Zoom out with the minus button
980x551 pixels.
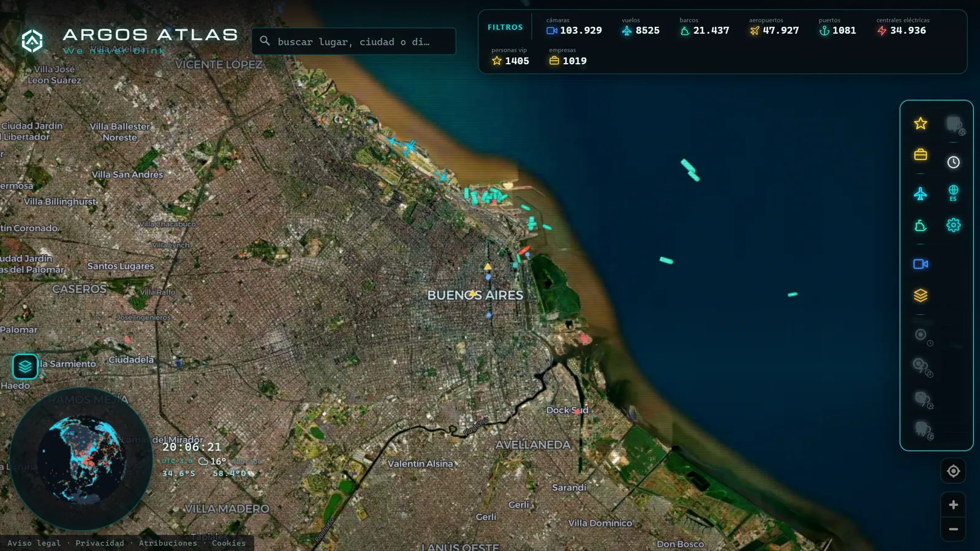click(x=954, y=529)
